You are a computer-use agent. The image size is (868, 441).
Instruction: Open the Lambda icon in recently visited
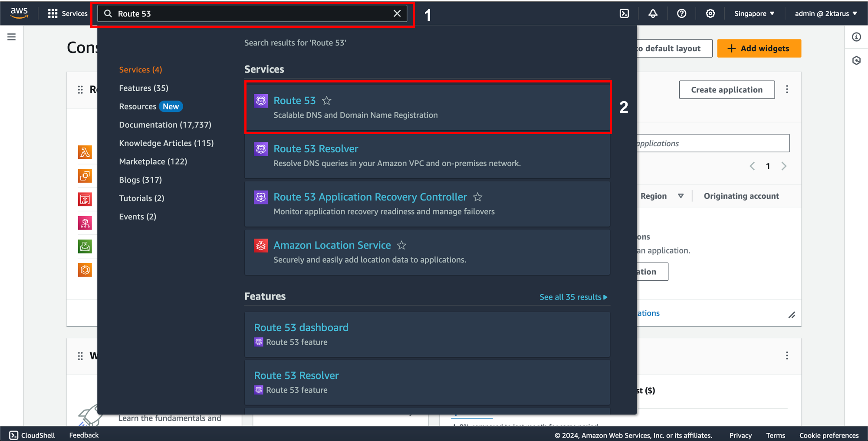[85, 152]
